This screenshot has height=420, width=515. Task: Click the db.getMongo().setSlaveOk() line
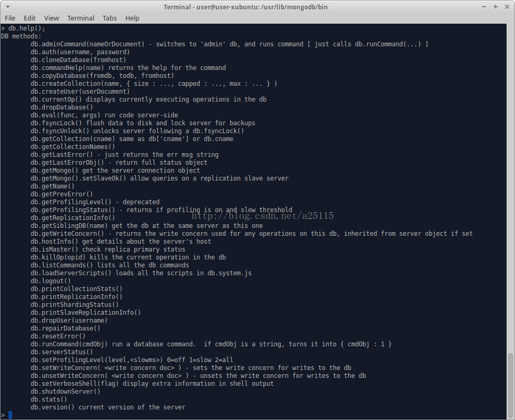tap(160, 178)
